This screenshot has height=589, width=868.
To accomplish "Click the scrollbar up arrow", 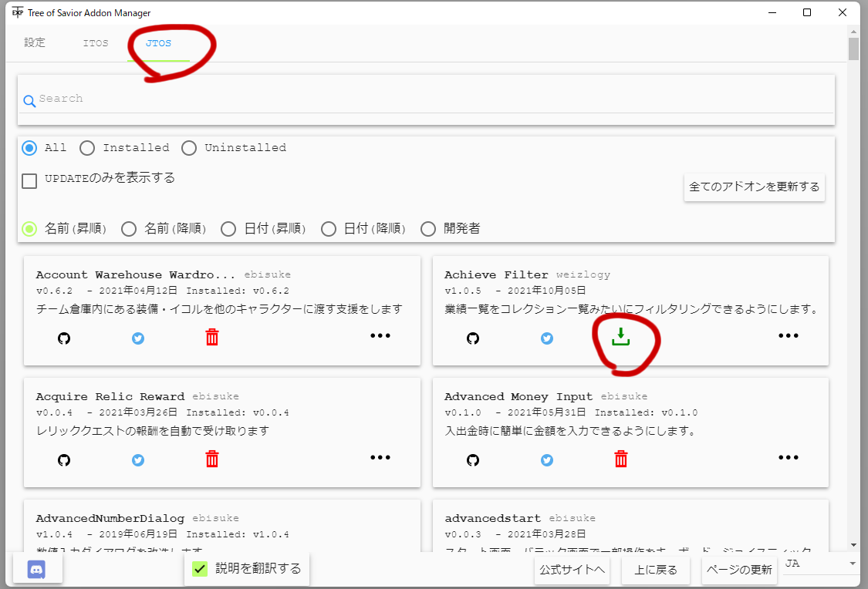I will tap(853, 31).
